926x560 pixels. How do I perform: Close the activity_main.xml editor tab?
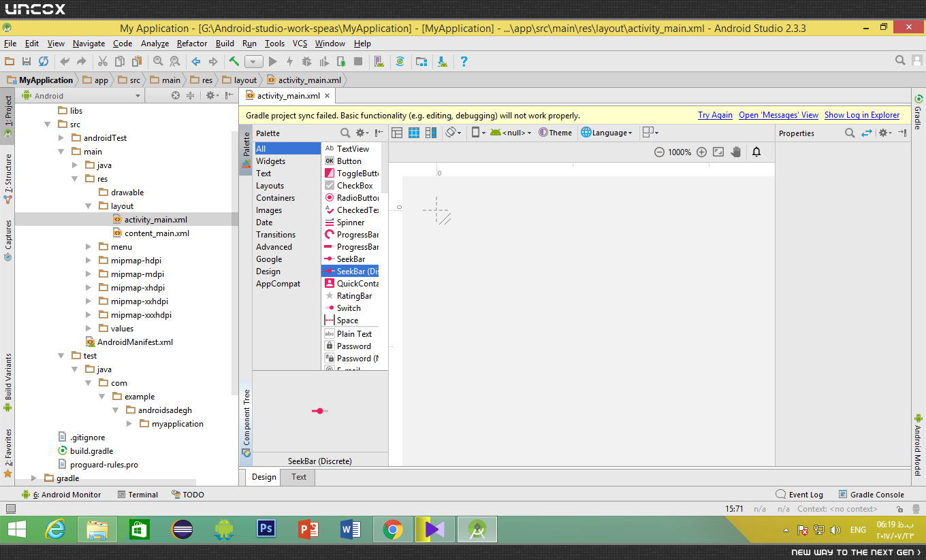(328, 96)
